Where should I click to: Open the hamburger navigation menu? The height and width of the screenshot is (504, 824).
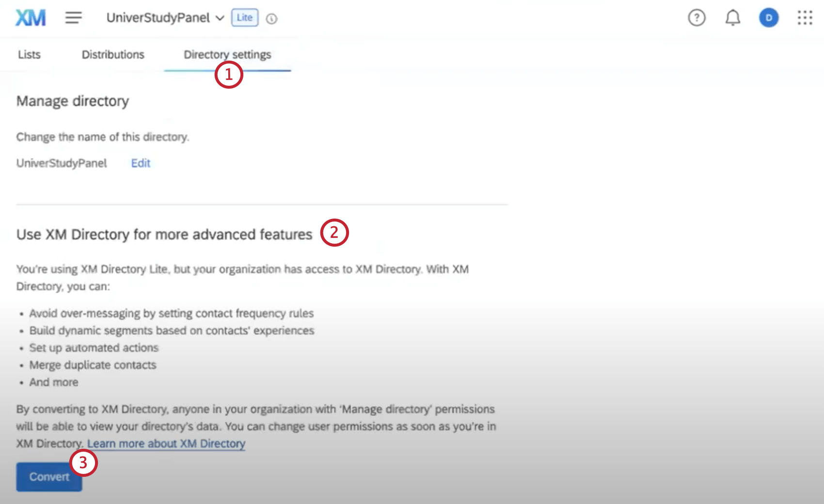tap(73, 18)
